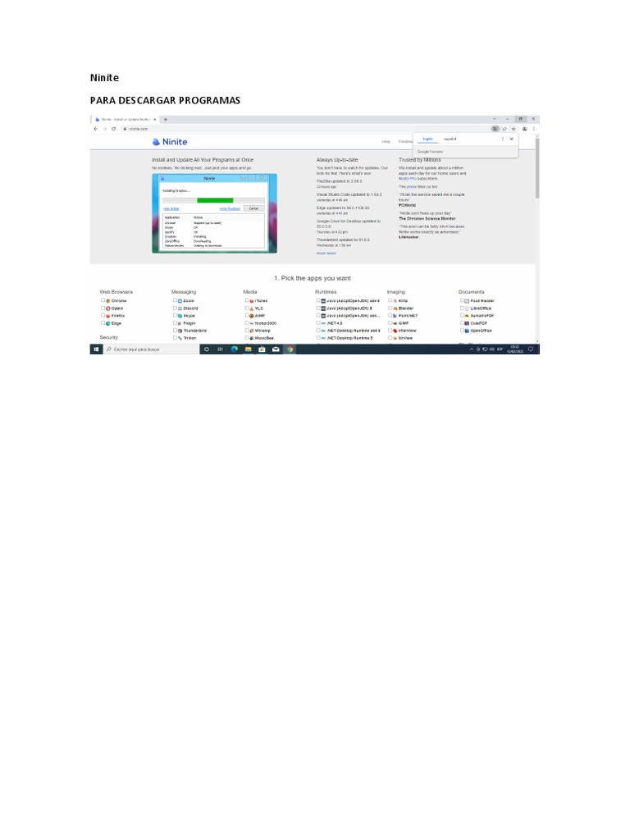Tick the VLC checkbox under Media

point(246,308)
